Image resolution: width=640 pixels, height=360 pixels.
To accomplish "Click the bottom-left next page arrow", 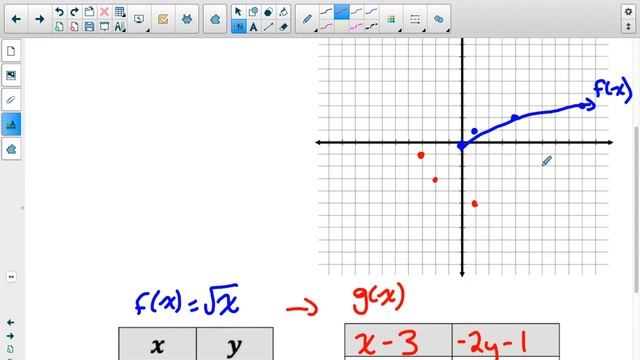I will point(11,336).
